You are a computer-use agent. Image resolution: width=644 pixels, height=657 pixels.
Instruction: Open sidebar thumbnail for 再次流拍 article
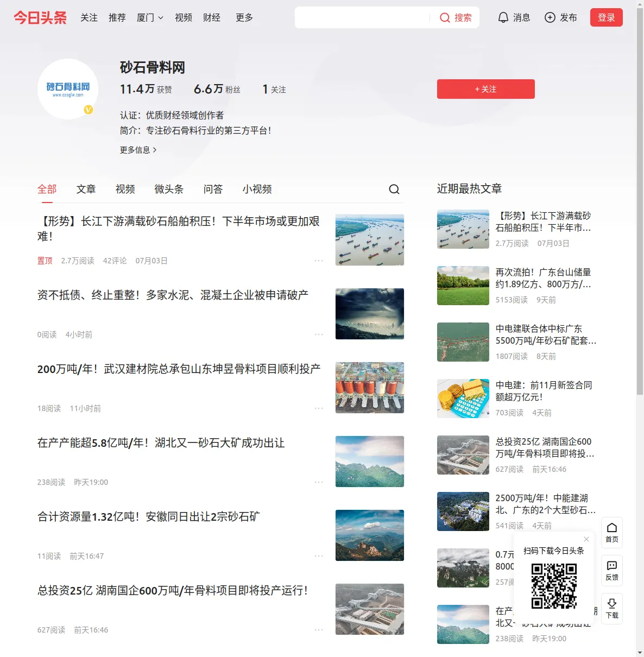click(463, 286)
